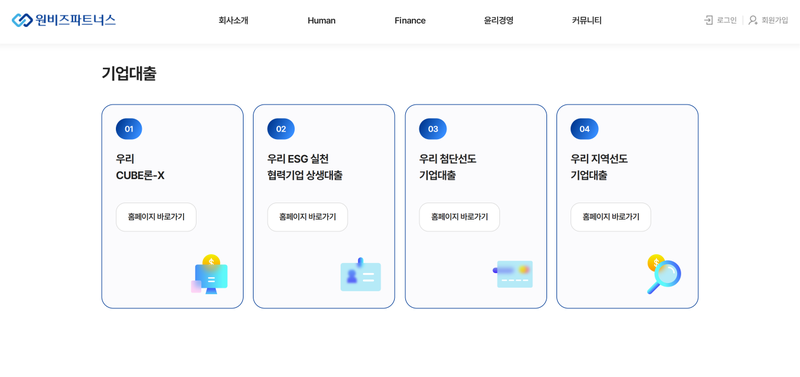Click the 02 number badge
Screen dimensions: 800x377
click(x=281, y=129)
